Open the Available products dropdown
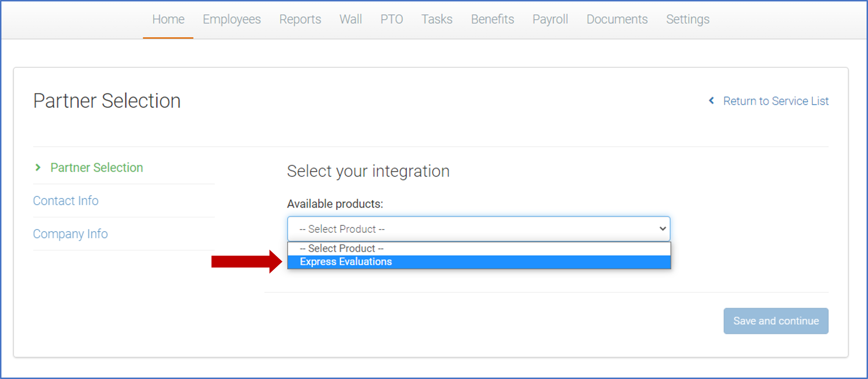Viewport: 868px width, 379px height. pyautogui.click(x=478, y=229)
